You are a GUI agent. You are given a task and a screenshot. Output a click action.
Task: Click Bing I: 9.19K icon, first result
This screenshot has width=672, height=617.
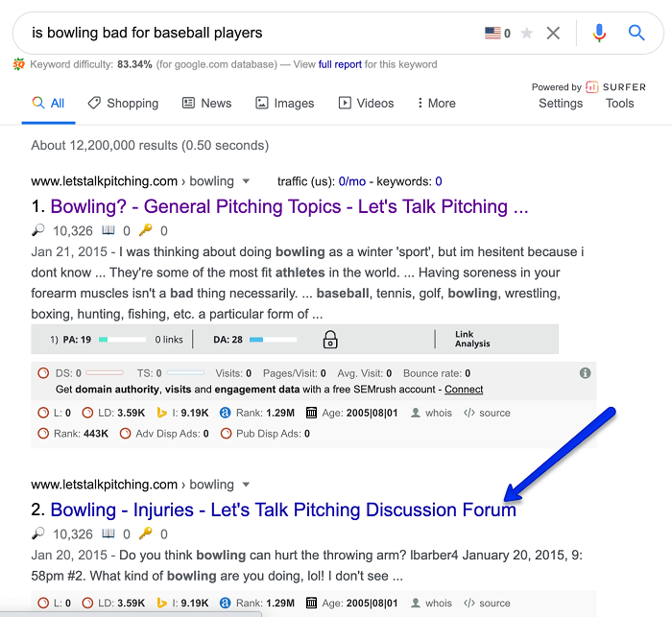161,413
